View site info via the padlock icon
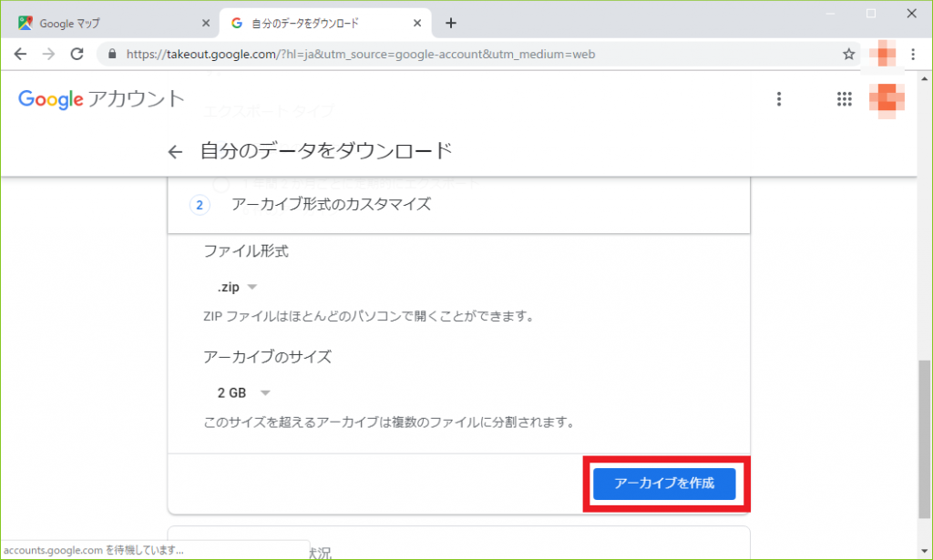The image size is (933, 560). pyautogui.click(x=113, y=55)
